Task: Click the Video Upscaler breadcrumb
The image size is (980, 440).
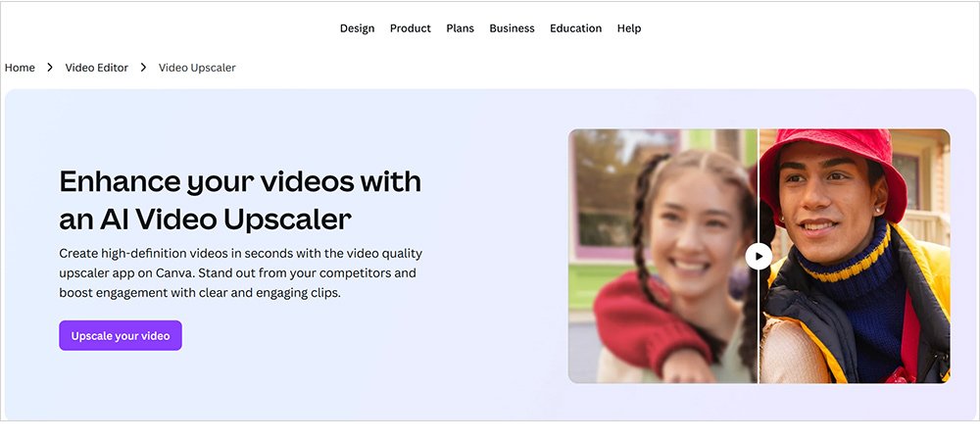Action: 197,68
